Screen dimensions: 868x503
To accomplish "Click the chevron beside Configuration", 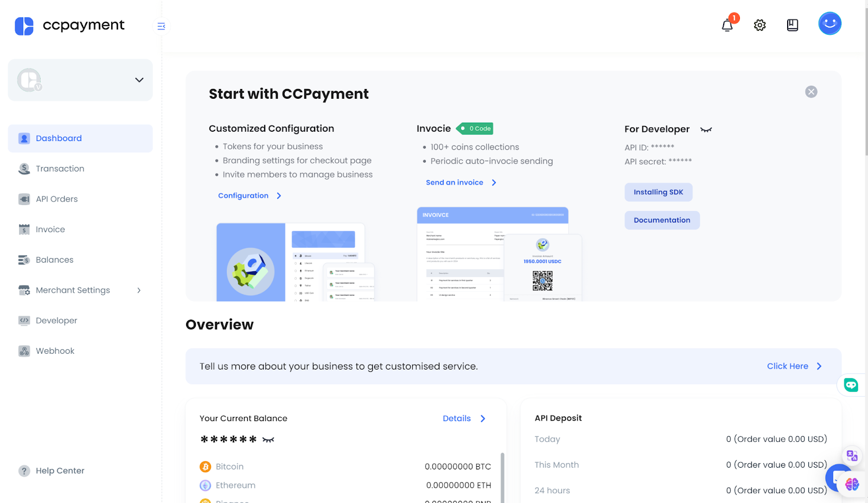I will tap(279, 196).
